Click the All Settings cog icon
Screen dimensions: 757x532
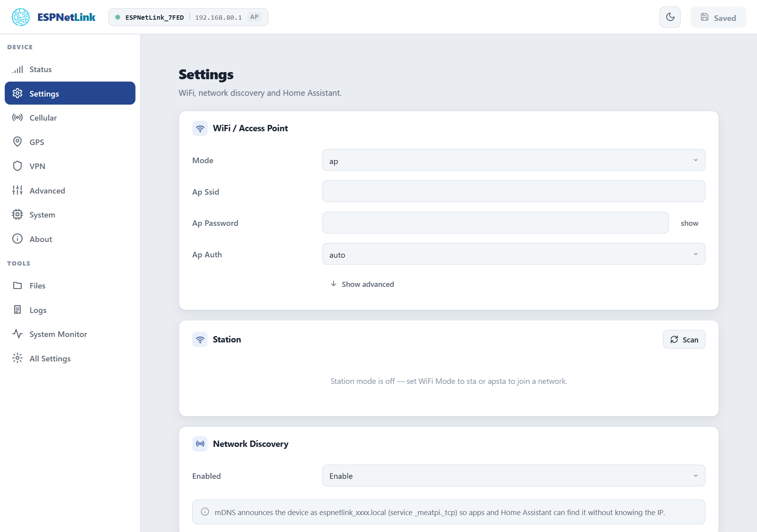click(17, 358)
